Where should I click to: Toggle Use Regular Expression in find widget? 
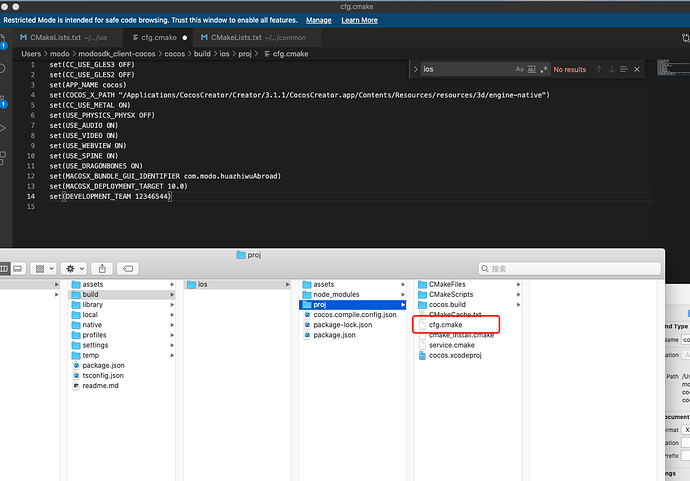coord(544,69)
